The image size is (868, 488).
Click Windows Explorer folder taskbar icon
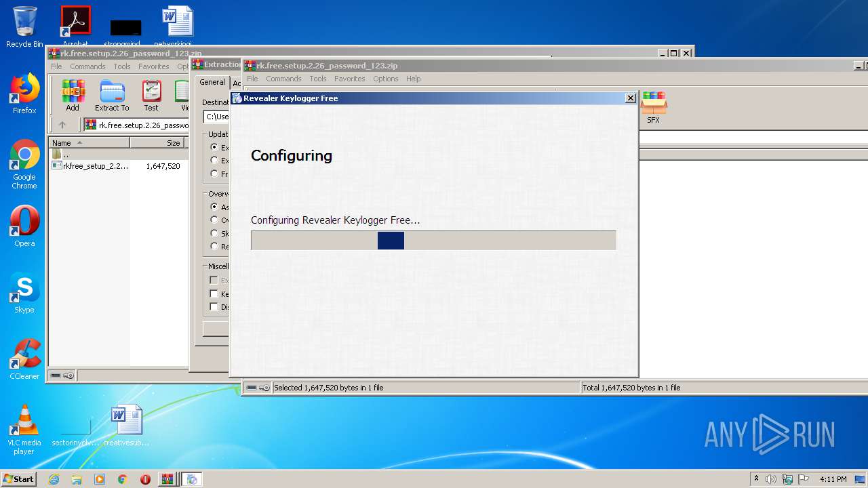tap(77, 479)
